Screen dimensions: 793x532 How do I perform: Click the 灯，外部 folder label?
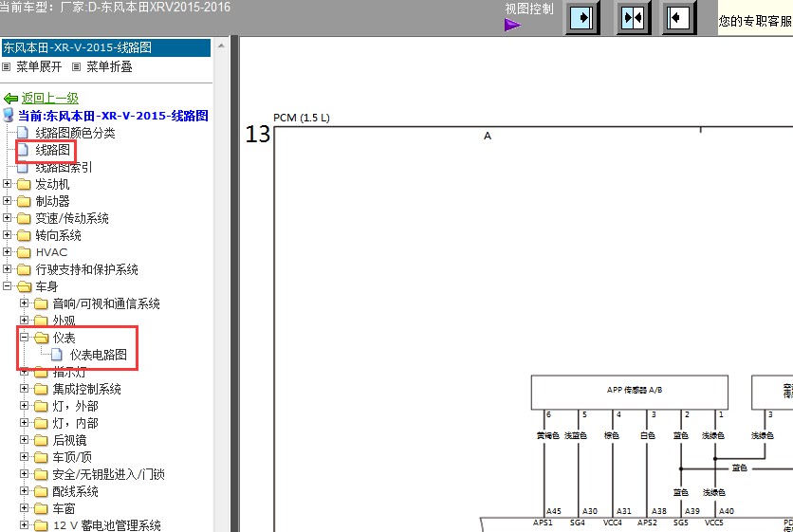(75, 406)
